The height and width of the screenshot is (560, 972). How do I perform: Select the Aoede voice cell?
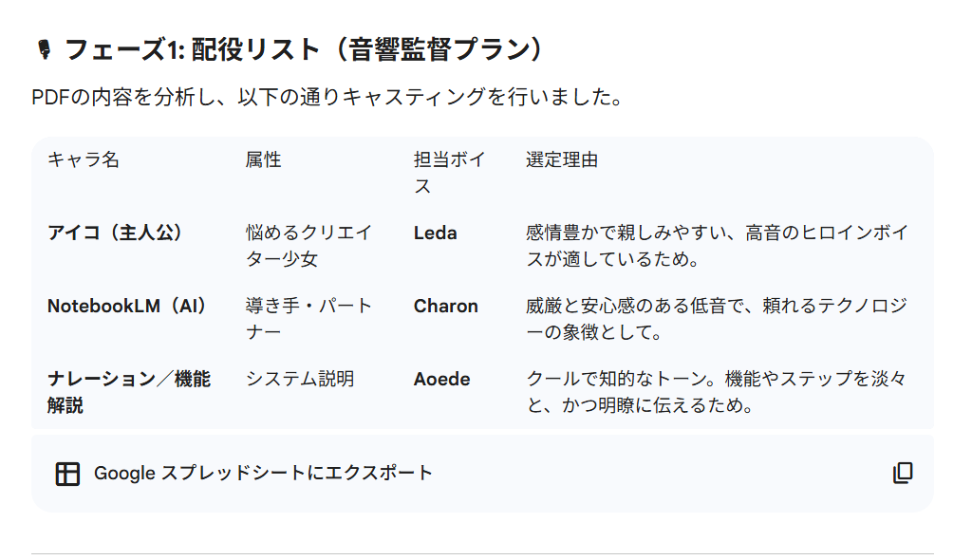click(442, 379)
